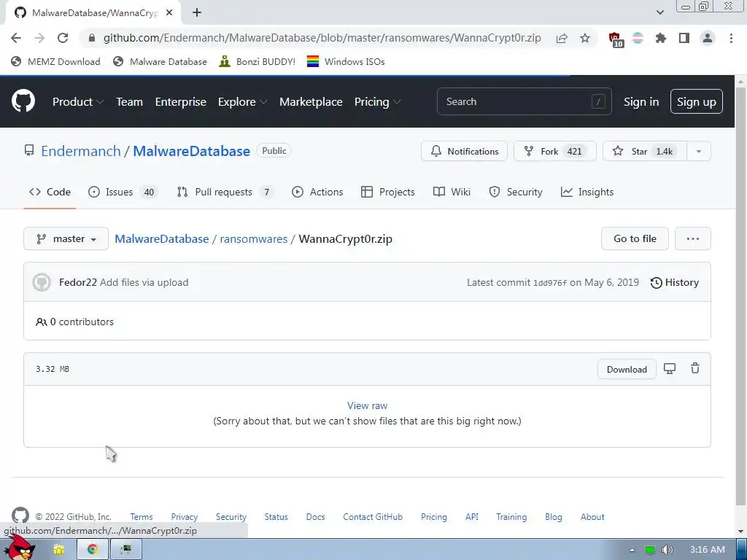Click the Sign in link
The image size is (747, 560).
coord(641,101)
